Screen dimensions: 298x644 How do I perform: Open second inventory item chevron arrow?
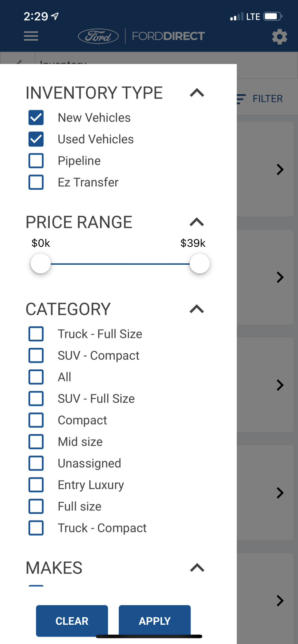pos(280,277)
